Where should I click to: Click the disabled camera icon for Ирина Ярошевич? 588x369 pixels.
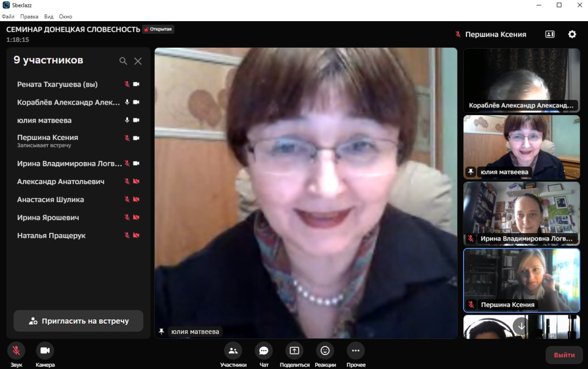(136, 217)
